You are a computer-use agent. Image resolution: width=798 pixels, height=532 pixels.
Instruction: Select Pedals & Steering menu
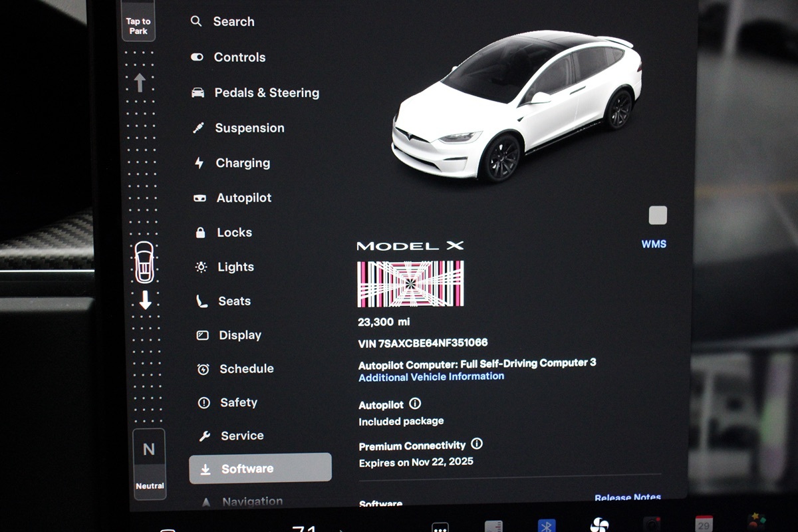tap(266, 93)
